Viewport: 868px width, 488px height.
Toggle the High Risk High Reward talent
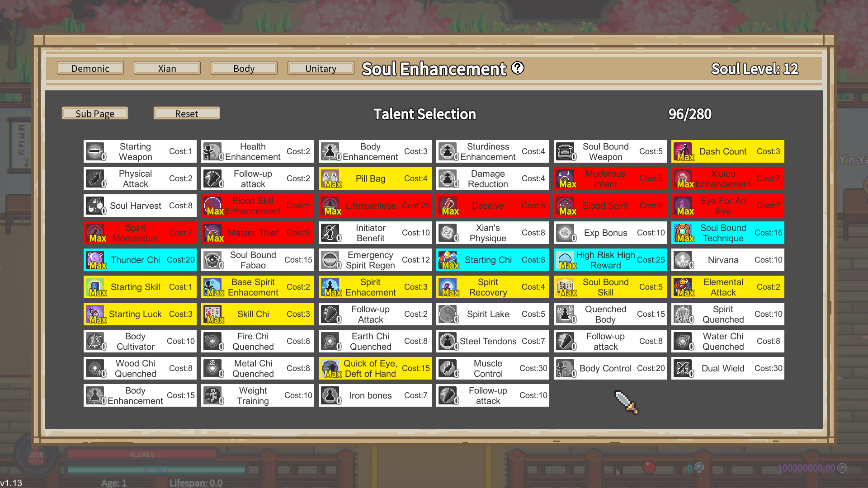(x=610, y=260)
